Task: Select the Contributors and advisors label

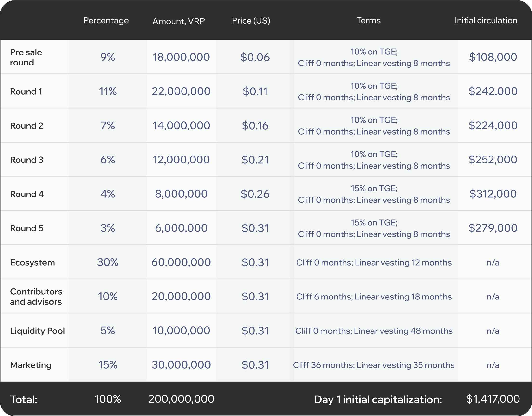Action: pos(36,297)
